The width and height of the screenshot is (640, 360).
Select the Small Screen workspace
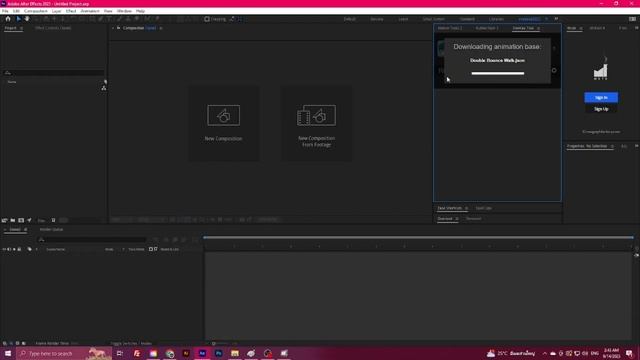[x=433, y=19]
